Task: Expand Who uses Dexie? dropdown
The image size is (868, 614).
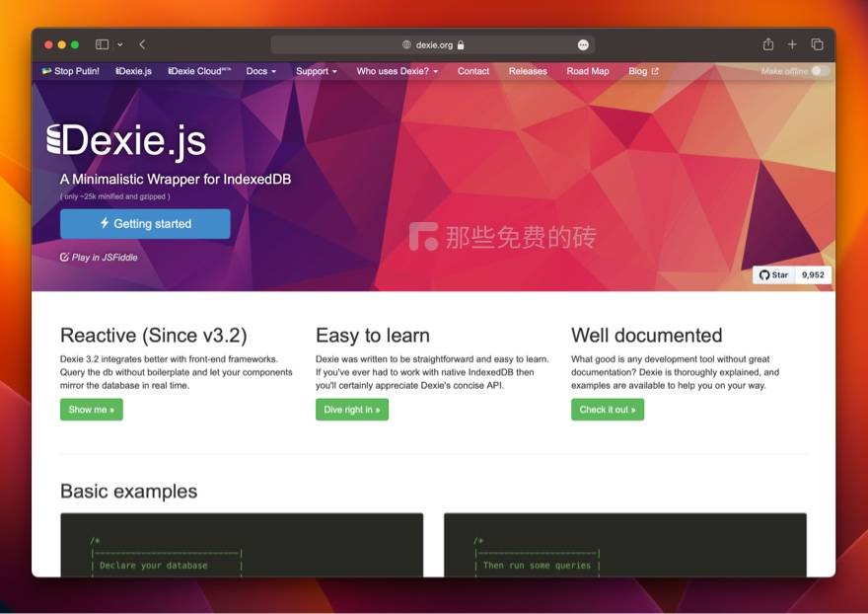Action: click(x=398, y=71)
